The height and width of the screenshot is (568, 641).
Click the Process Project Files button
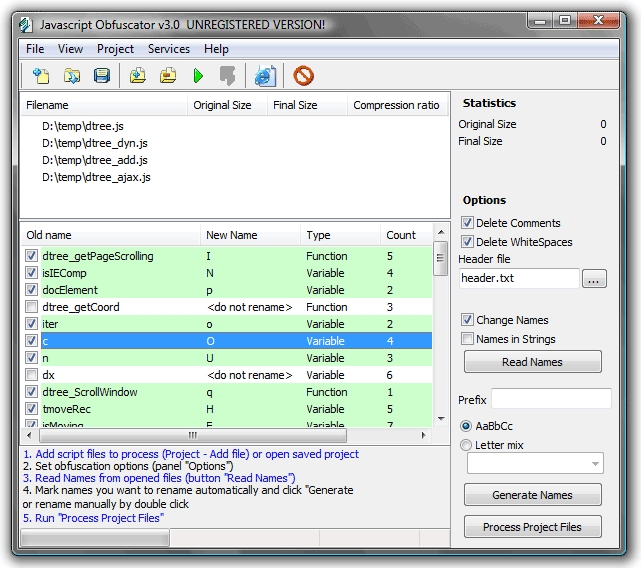click(x=532, y=527)
